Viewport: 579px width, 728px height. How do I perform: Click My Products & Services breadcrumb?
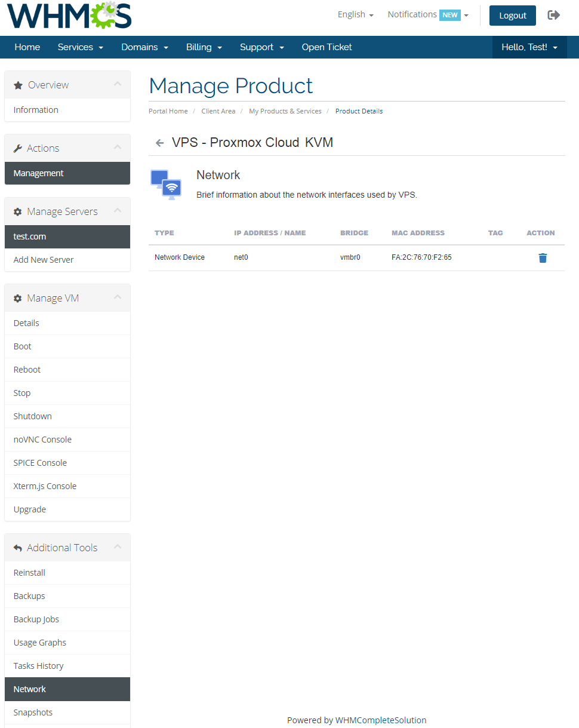[285, 111]
